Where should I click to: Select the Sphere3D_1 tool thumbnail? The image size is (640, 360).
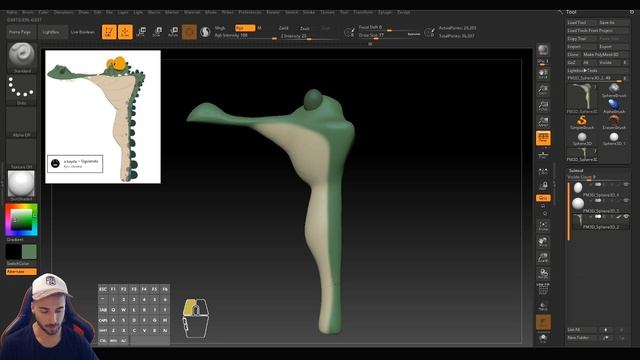(614, 138)
